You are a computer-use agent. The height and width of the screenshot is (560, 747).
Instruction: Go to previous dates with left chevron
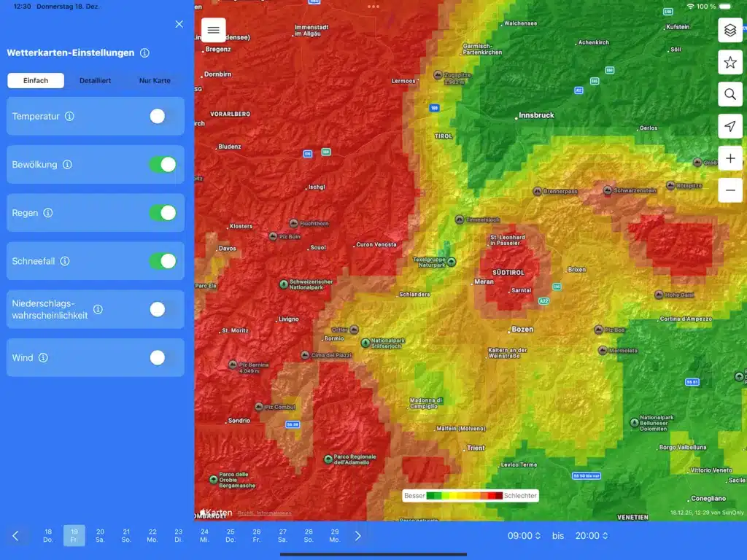pos(15,536)
